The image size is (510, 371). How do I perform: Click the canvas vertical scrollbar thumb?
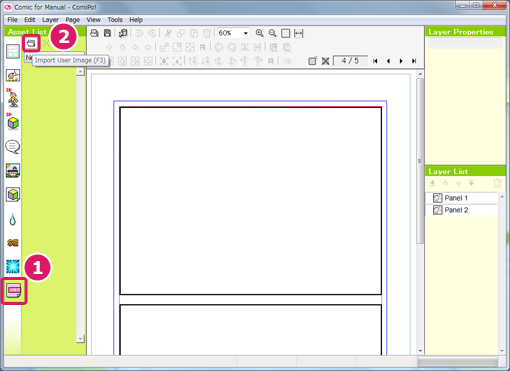420,161
